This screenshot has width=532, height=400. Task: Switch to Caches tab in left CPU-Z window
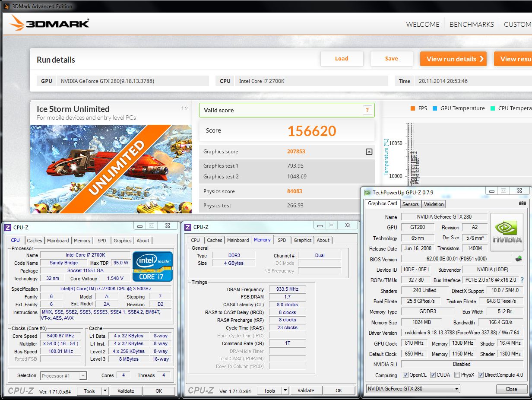[x=35, y=241]
